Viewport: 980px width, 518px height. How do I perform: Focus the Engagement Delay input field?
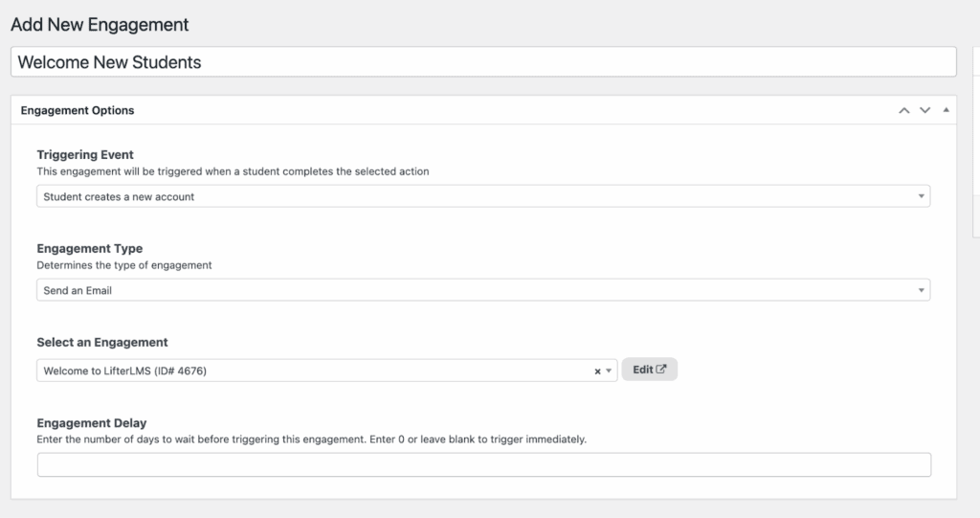483,464
